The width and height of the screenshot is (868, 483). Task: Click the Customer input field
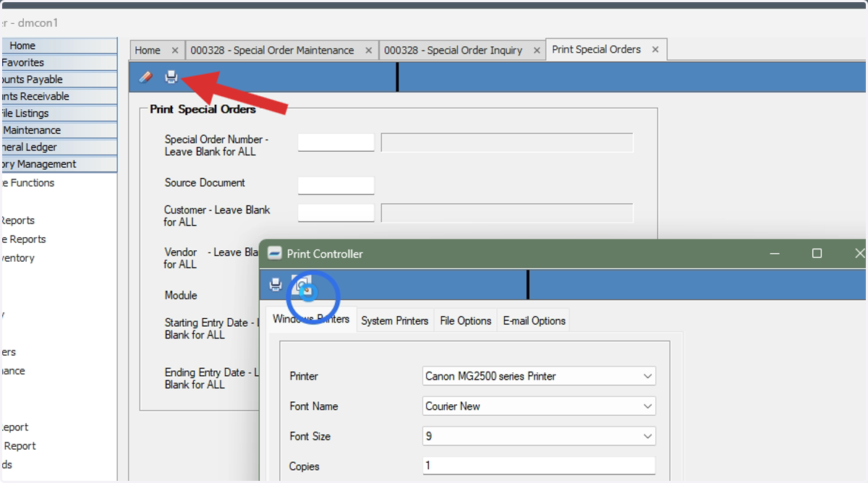[x=336, y=213]
